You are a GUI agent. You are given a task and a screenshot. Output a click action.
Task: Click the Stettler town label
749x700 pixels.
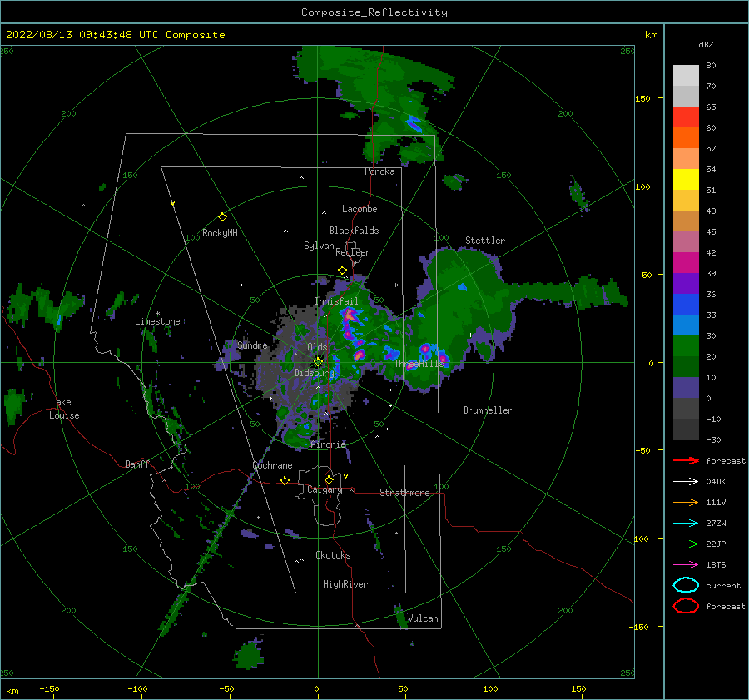(x=485, y=241)
